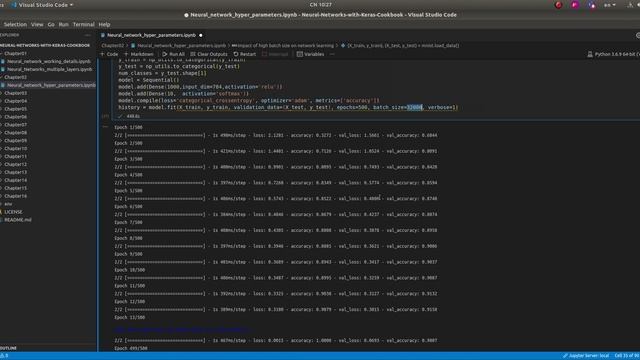Open the Go menu

coord(51,24)
